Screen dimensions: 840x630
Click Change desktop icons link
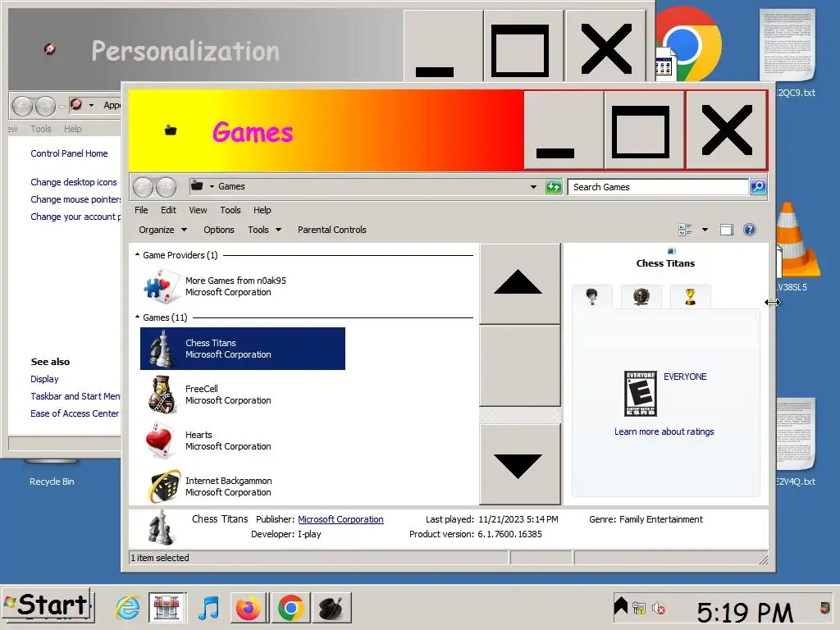pyautogui.click(x=73, y=182)
